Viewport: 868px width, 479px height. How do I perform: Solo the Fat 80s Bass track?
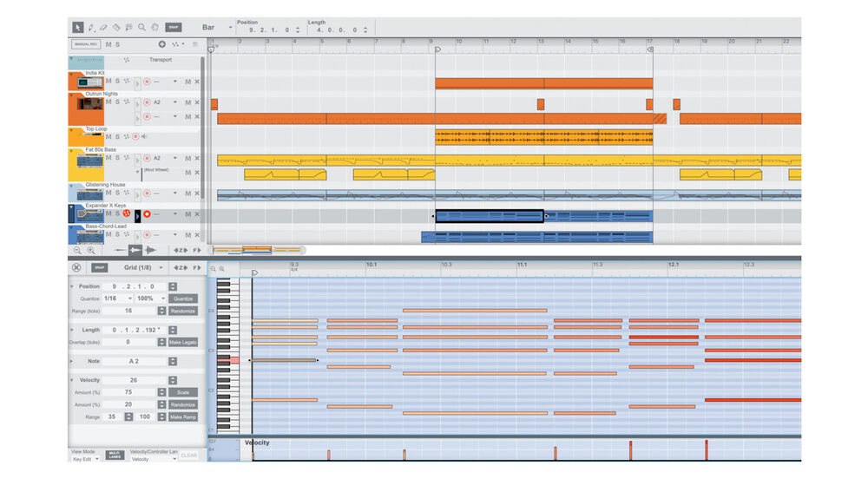tap(117, 159)
